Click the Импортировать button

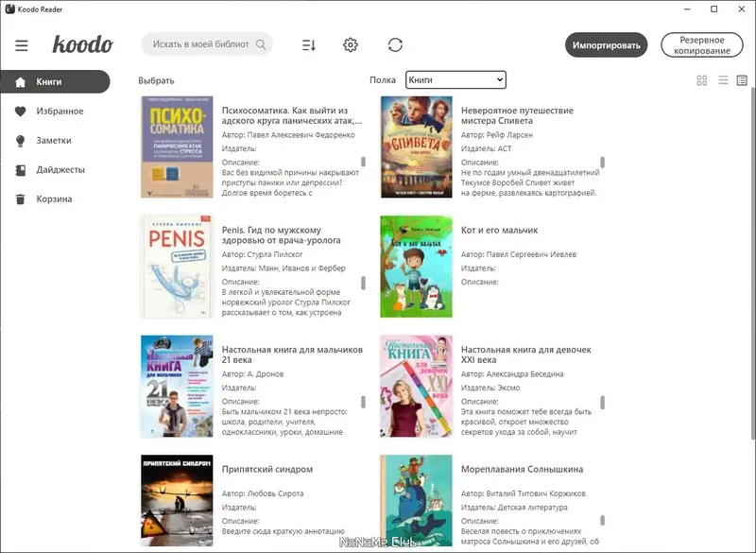tap(606, 45)
